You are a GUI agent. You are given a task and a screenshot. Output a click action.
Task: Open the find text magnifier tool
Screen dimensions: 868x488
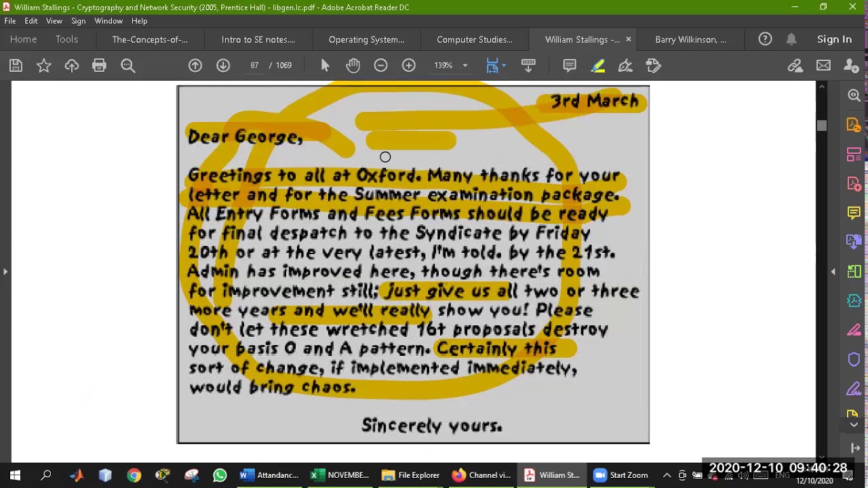click(x=127, y=66)
